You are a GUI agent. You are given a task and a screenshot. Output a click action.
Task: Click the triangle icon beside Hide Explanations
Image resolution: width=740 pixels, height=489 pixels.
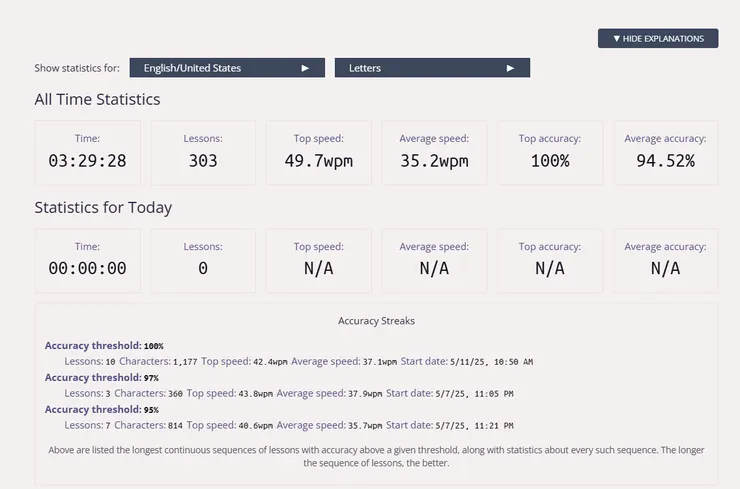[617, 39]
